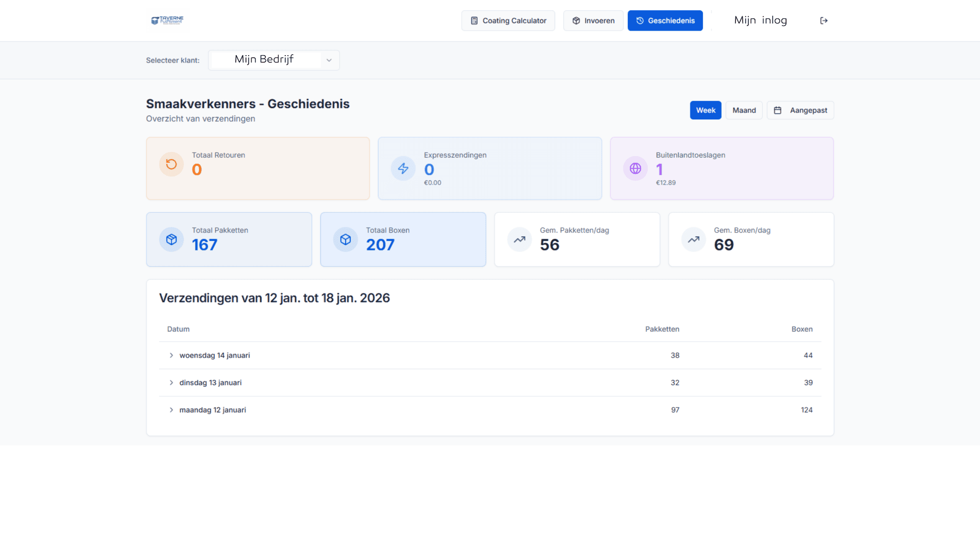
Task: Click the Gem. Pakketten/dag trend icon
Action: tap(520, 239)
